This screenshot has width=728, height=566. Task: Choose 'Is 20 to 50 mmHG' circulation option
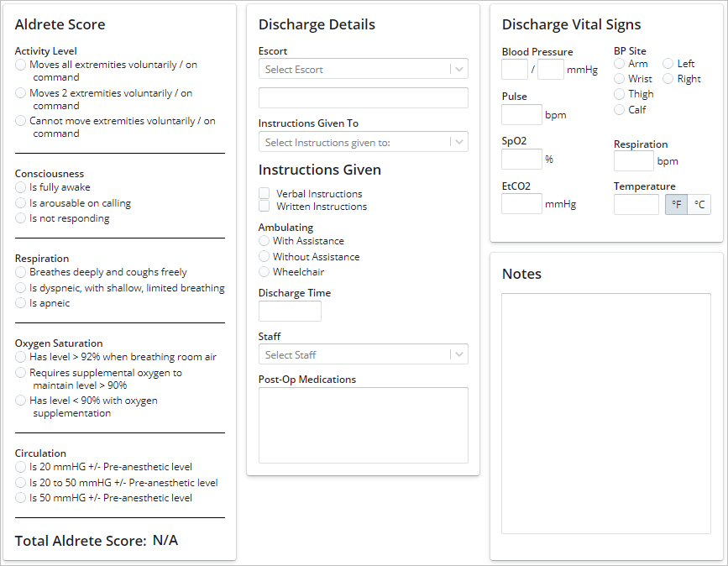coord(21,483)
